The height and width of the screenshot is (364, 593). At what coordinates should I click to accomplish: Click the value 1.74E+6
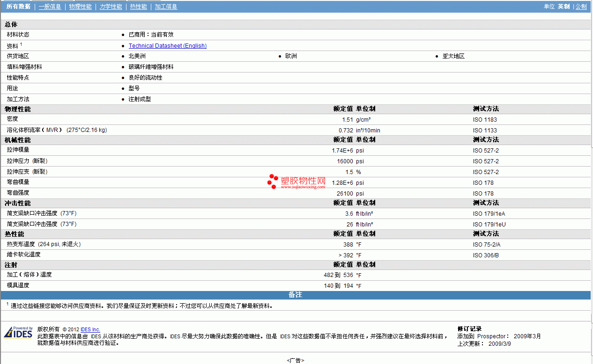pos(342,151)
